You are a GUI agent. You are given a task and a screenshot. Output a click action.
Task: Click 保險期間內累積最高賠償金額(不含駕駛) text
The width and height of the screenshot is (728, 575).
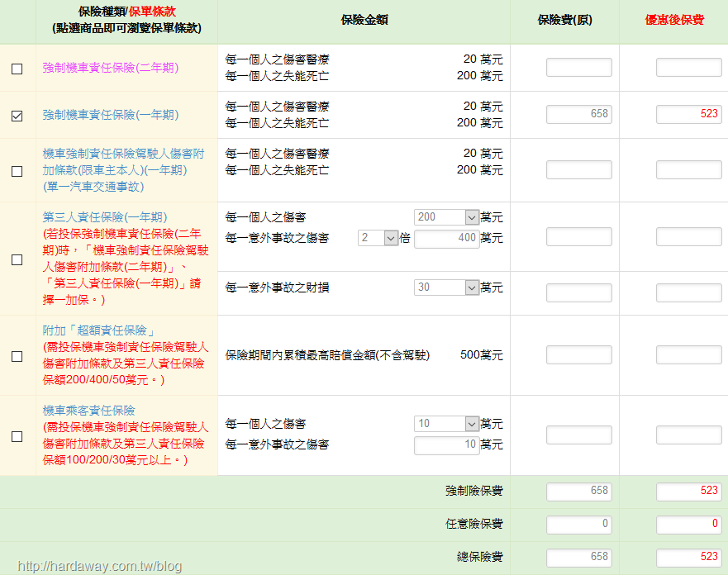(327, 355)
